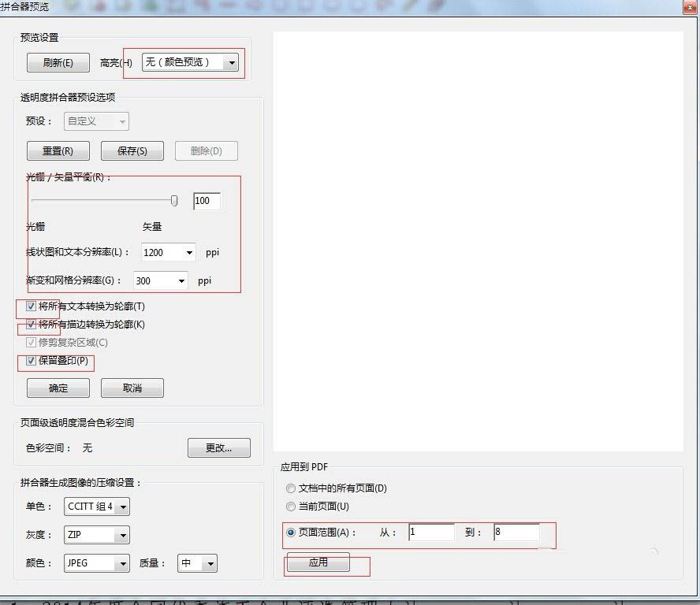Open the 线状图和文本分辨率 dropdown
This screenshot has height=605, width=700.
pos(168,252)
